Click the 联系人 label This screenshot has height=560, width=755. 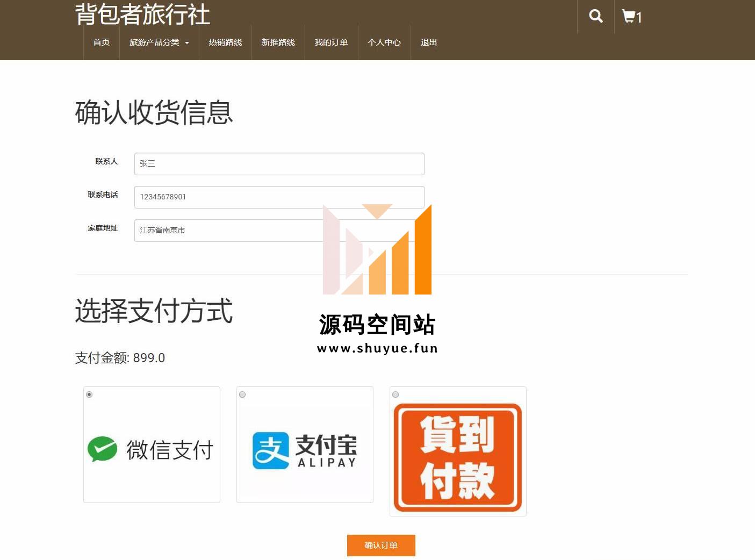[x=106, y=161]
